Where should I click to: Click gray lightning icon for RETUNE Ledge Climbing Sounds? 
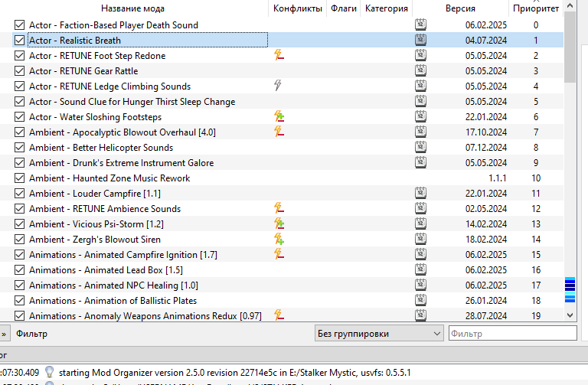tap(277, 86)
